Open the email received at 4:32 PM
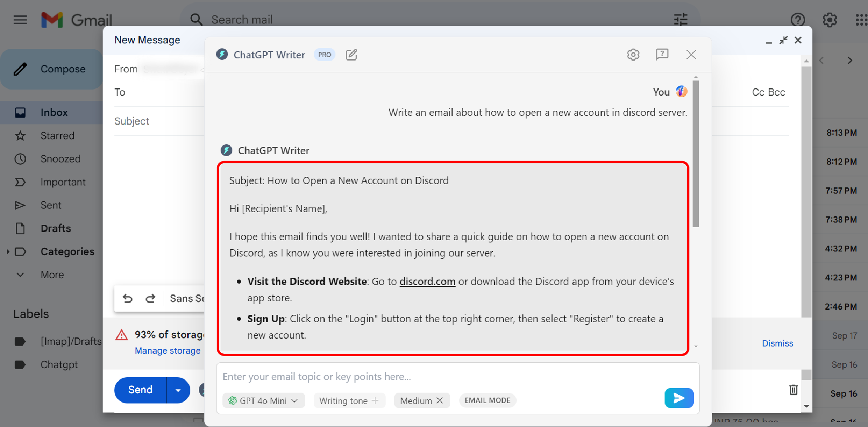Image resolution: width=868 pixels, height=427 pixels. (840, 249)
